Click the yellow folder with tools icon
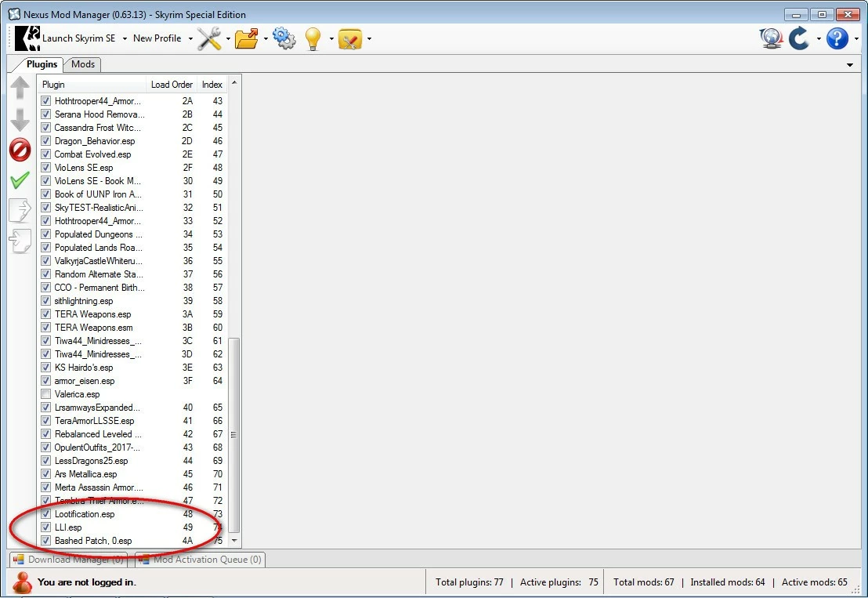This screenshot has width=868, height=598. (350, 38)
